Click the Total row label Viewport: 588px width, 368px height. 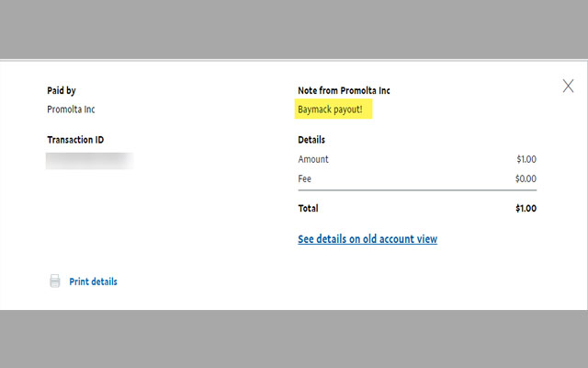(308, 209)
